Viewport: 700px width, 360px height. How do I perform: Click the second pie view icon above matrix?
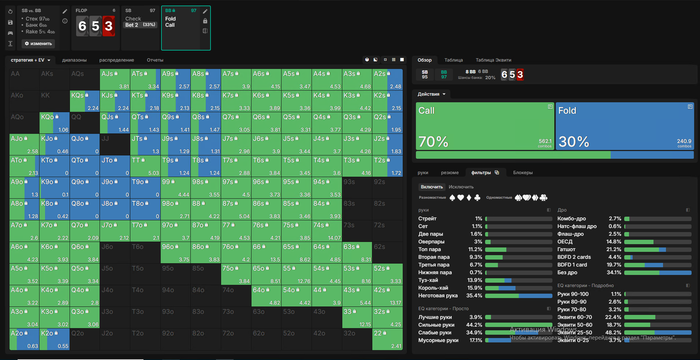pyautogui.click(x=375, y=59)
